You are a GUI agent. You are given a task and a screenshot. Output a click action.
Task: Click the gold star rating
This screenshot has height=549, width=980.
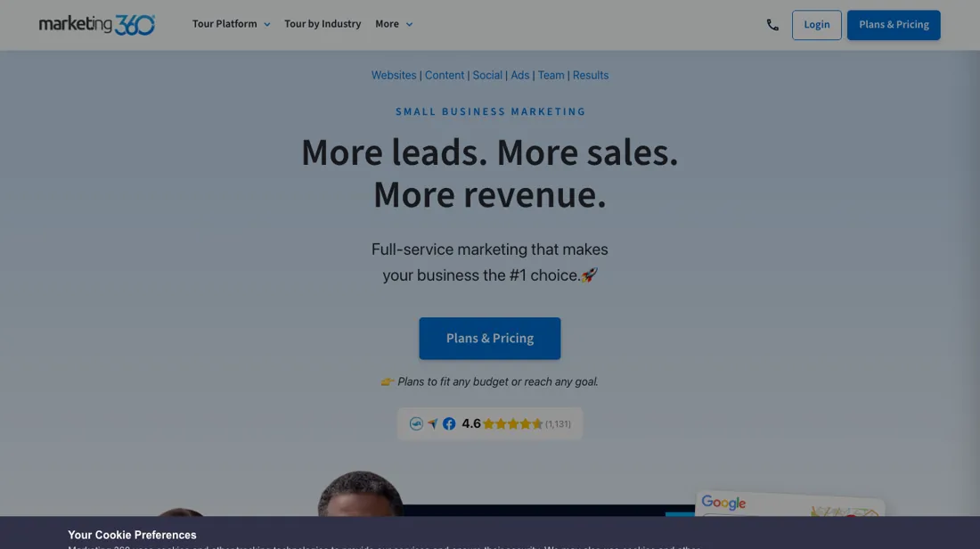(513, 424)
